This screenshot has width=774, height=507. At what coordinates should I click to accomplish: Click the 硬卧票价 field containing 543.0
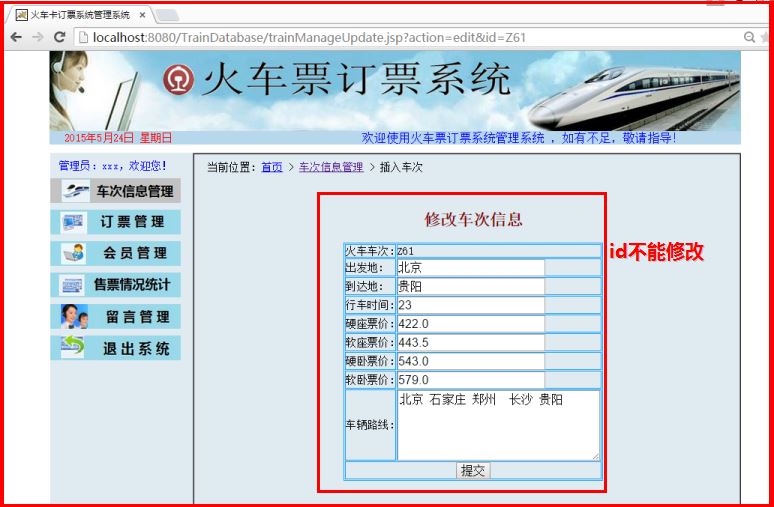pyautogui.click(x=470, y=361)
